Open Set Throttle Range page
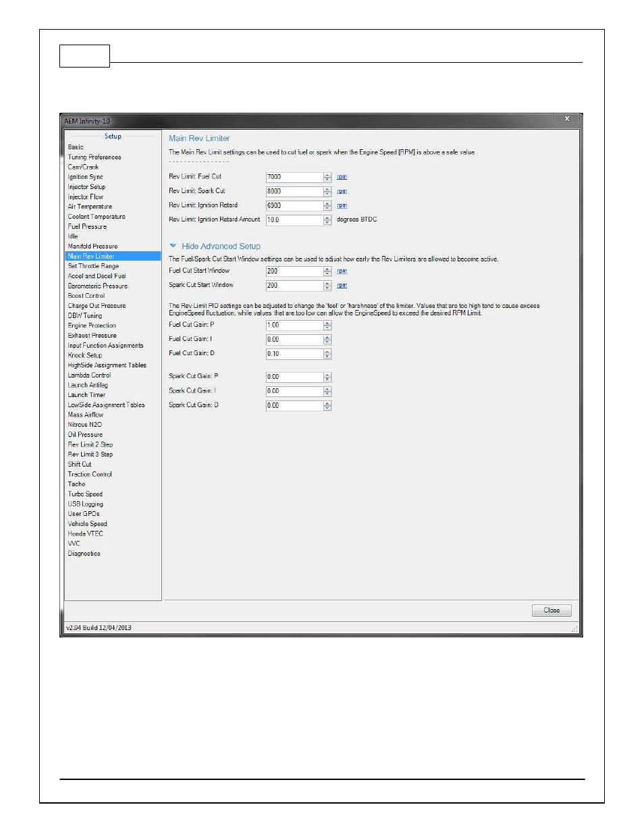The image size is (644, 834). 93,266
